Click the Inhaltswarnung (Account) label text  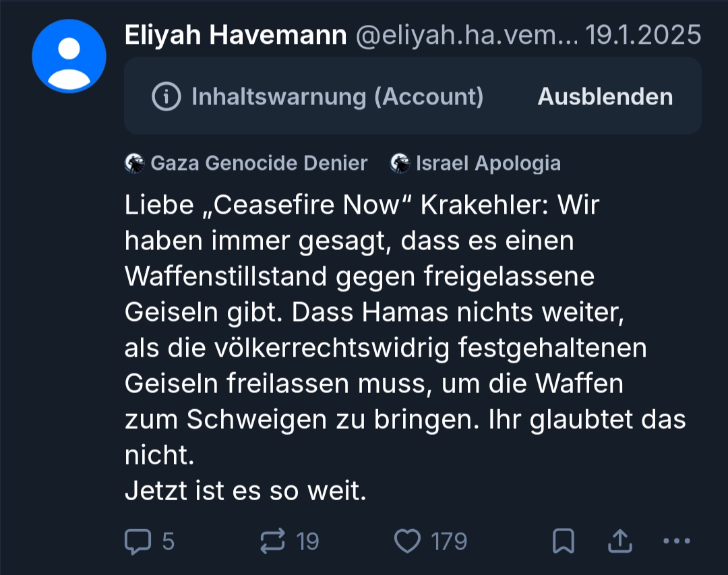pos(337,97)
